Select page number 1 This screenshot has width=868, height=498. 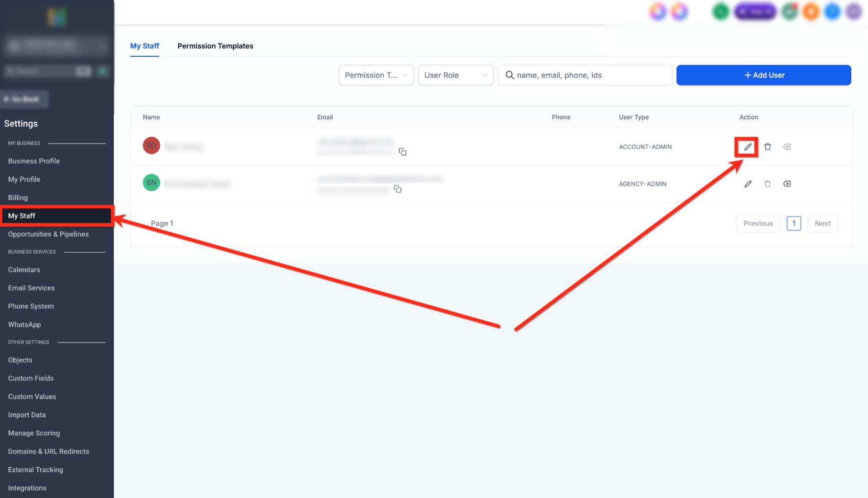tap(794, 223)
